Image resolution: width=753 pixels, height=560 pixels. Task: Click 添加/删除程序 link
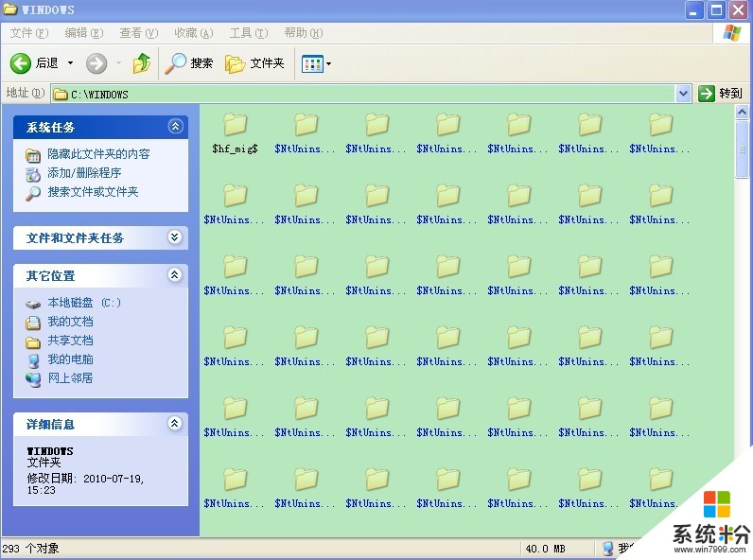(84, 173)
